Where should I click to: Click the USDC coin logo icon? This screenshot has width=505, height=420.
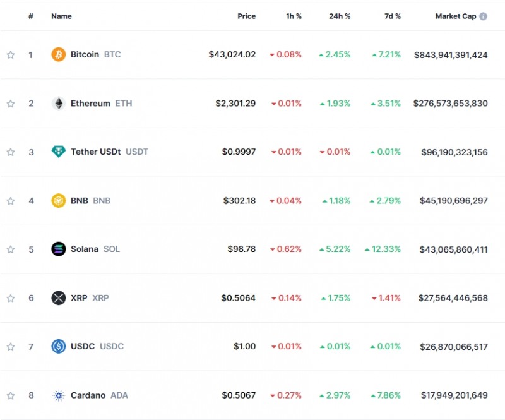tap(59, 346)
